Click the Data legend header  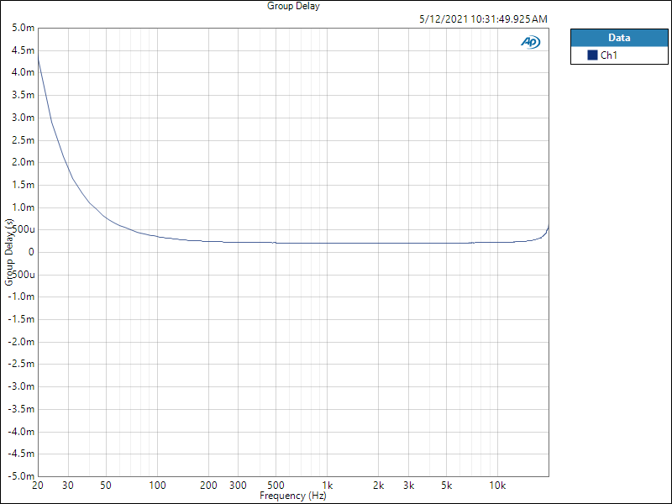click(x=619, y=38)
